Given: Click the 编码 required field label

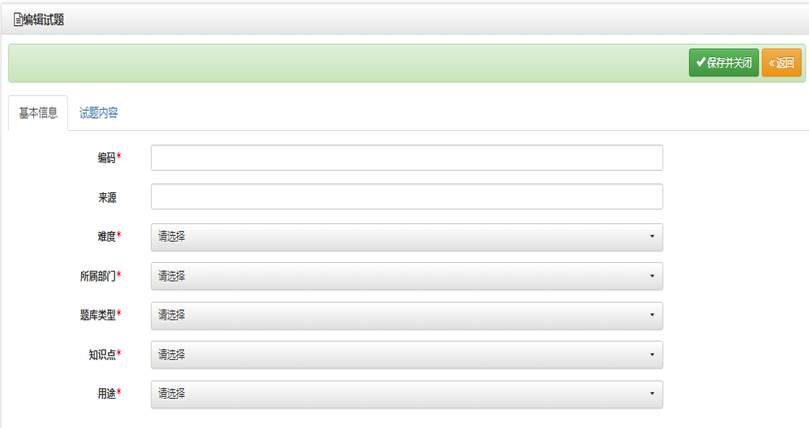Looking at the screenshot, I should tap(107, 158).
